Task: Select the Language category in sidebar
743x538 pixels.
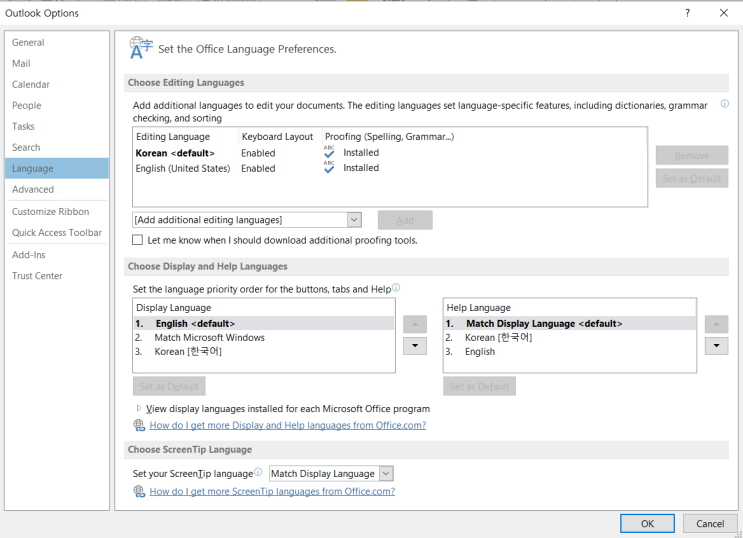Action: pos(57,168)
